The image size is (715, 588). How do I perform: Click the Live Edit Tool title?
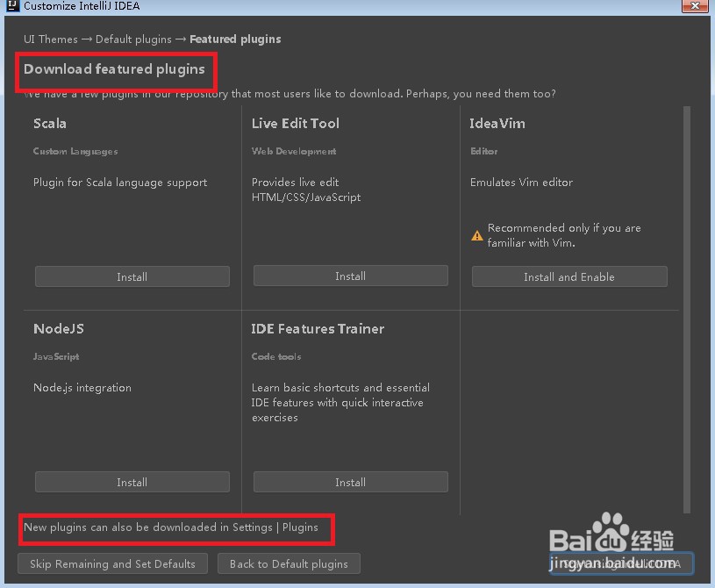pyautogui.click(x=296, y=123)
